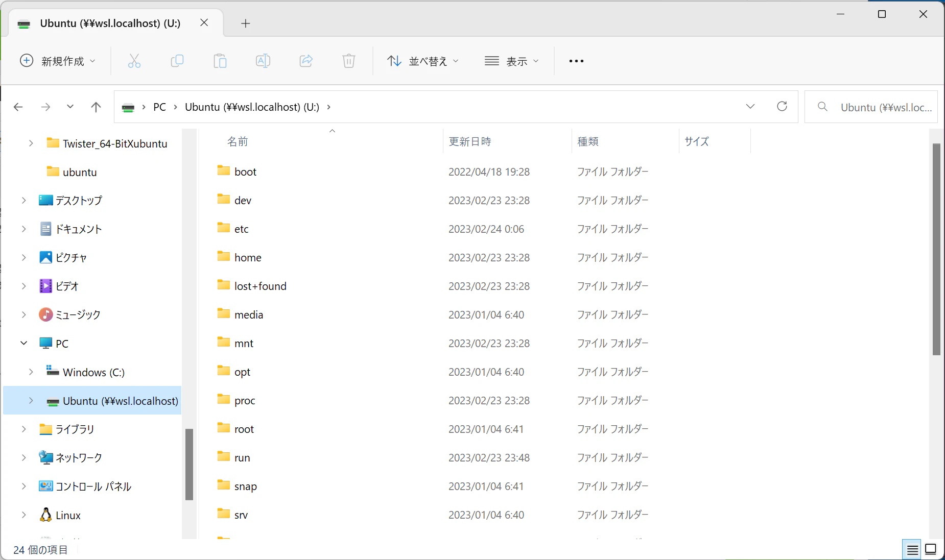The image size is (945, 560).
Task: Click the Paste clipboard icon
Action: 220,61
